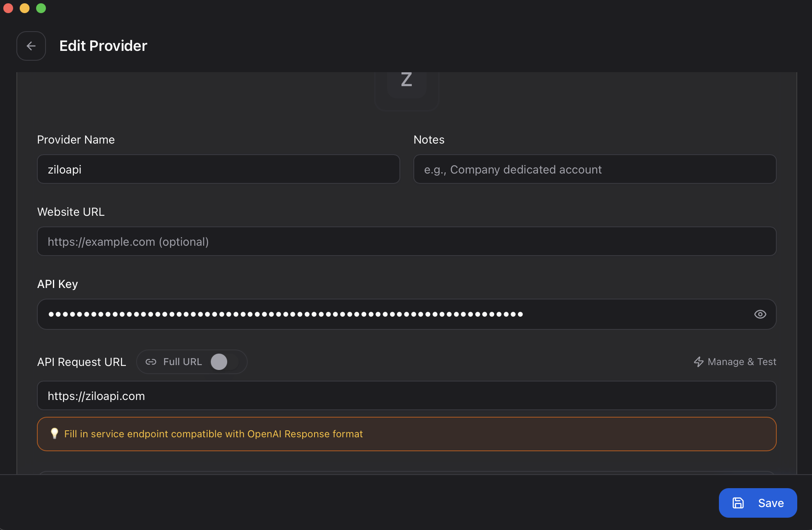Toggle the Full URL switch
The image size is (812, 530).
224,362
